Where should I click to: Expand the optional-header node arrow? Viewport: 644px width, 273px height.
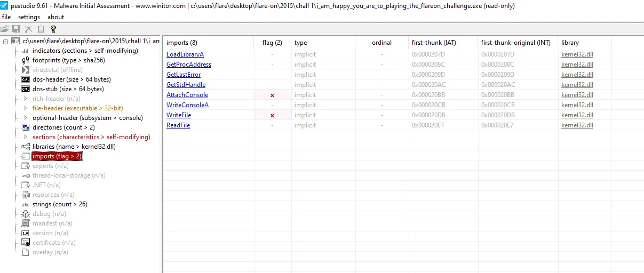[x=25, y=118]
